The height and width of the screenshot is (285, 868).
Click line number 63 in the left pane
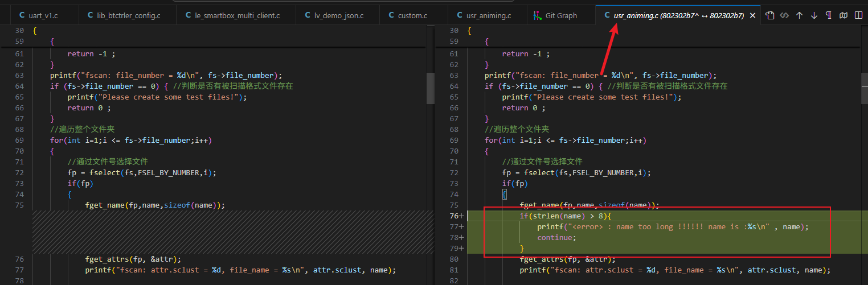click(x=19, y=75)
